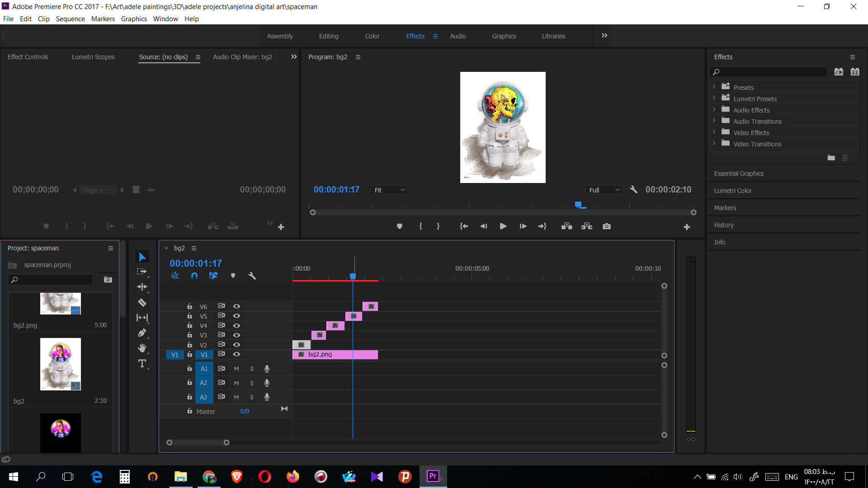Open Program monitor settings wrench
Viewport: 868px width, 488px height.
(633, 190)
